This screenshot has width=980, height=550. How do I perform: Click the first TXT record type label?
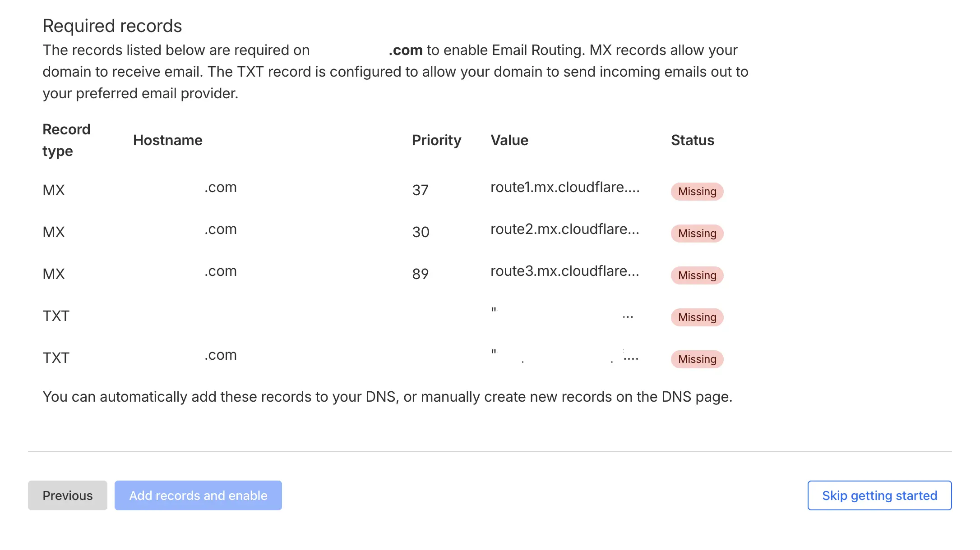56,316
